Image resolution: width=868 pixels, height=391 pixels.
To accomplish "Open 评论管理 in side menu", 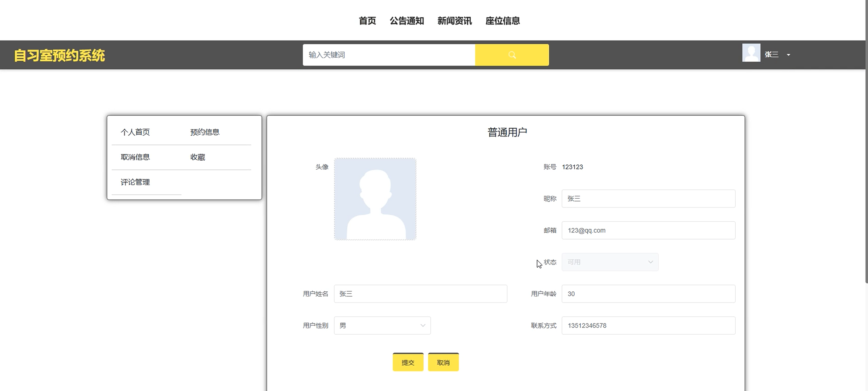I will (x=135, y=182).
